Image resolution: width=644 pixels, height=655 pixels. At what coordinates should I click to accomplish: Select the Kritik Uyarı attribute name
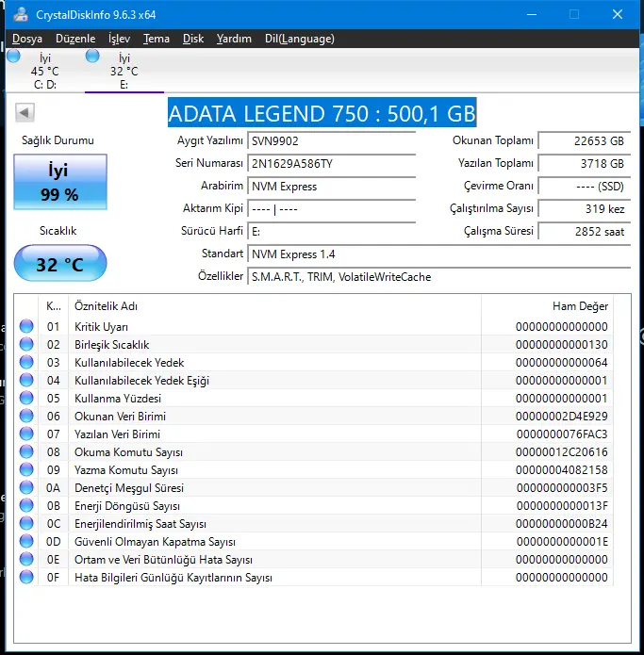pos(101,327)
